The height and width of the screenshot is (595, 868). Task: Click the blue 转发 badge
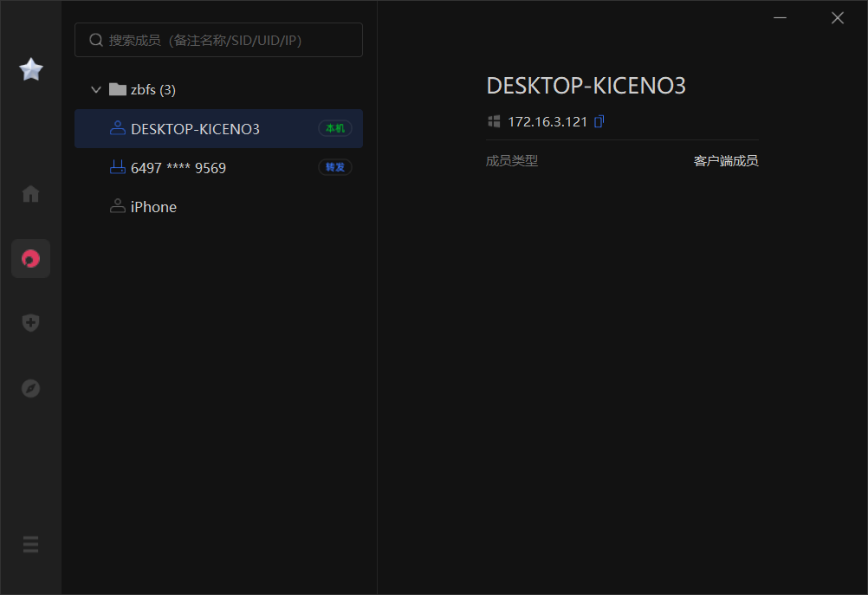click(335, 167)
